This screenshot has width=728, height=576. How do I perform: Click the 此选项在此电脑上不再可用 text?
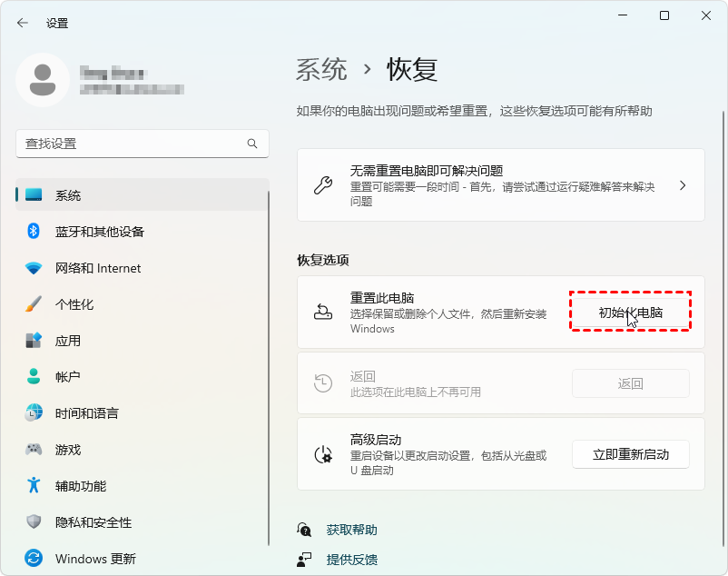[x=416, y=392]
